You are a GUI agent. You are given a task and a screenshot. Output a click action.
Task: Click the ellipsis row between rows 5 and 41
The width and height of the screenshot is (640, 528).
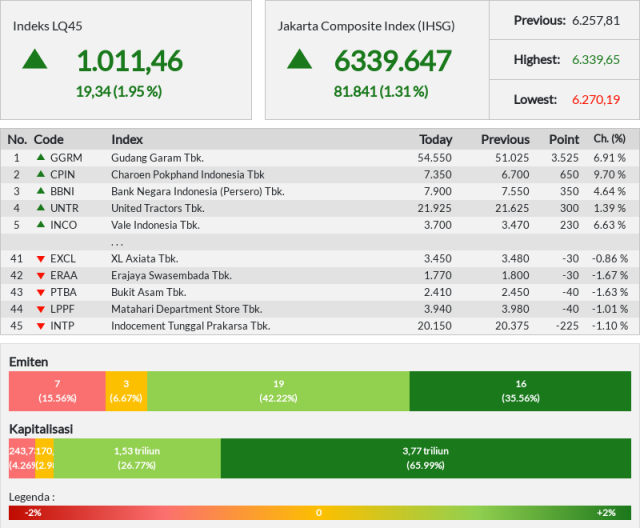point(320,242)
